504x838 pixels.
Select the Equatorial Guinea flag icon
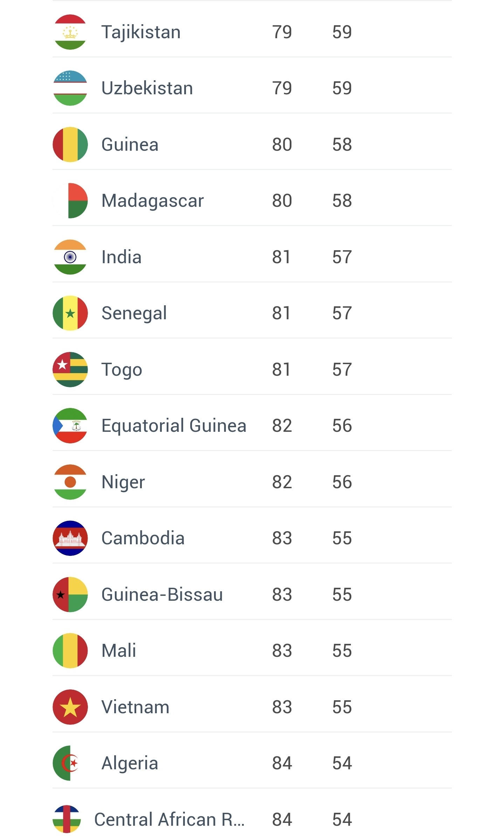tap(70, 425)
